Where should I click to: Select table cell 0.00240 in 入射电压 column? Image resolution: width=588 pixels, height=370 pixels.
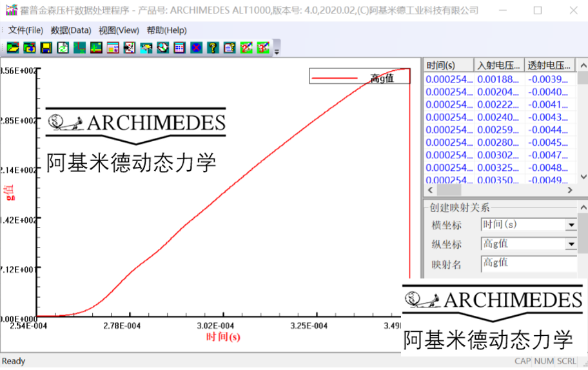click(498, 117)
